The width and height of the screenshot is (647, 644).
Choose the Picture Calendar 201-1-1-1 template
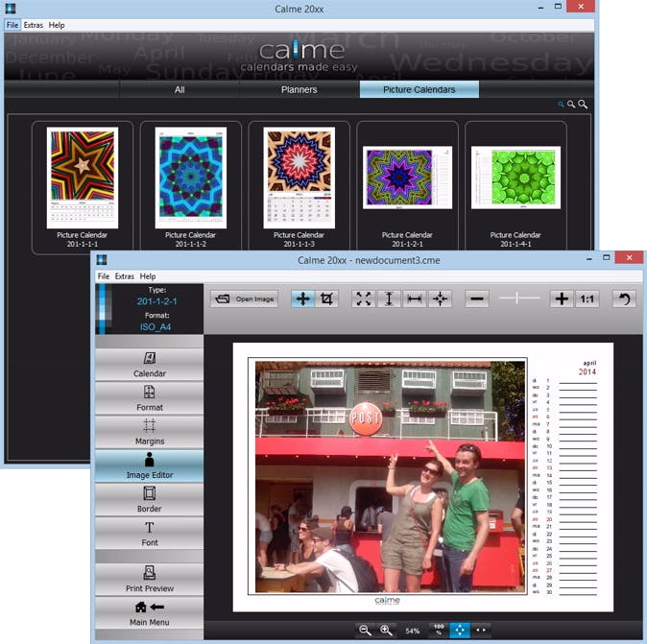click(83, 186)
